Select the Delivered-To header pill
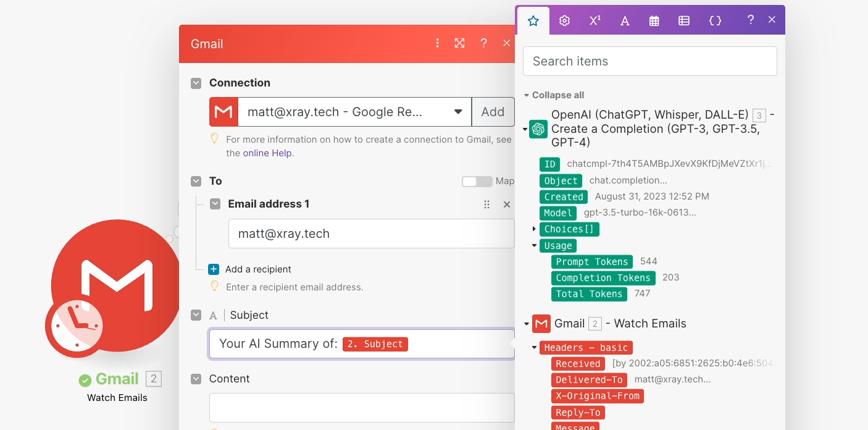The height and width of the screenshot is (430, 868). point(589,380)
